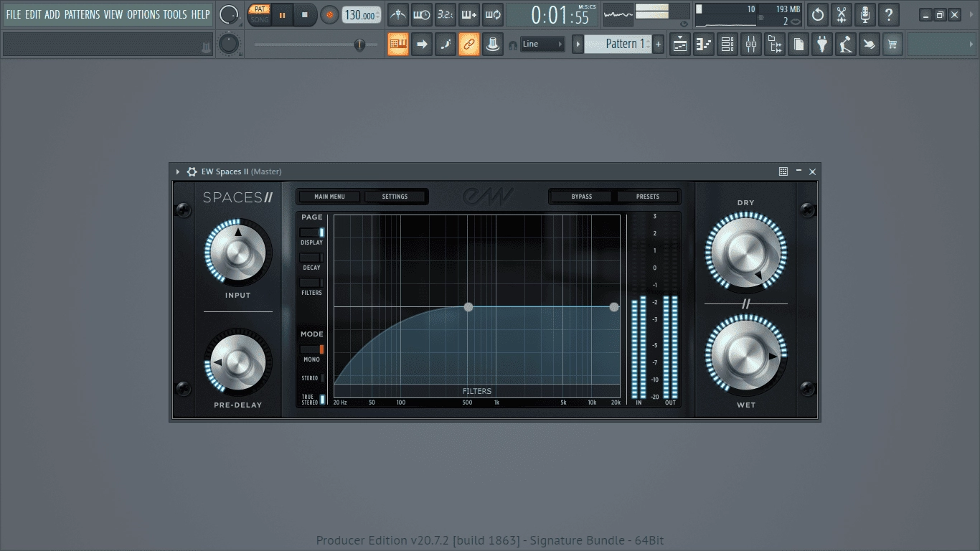Click the tempo tapper drum pedal icon
Image resolution: width=980 pixels, height=551 pixels.
(x=846, y=44)
